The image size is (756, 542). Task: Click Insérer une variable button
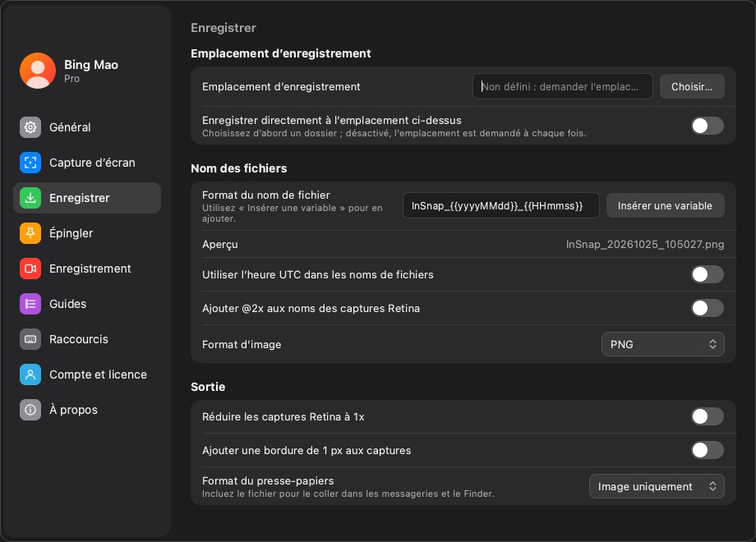pos(665,206)
